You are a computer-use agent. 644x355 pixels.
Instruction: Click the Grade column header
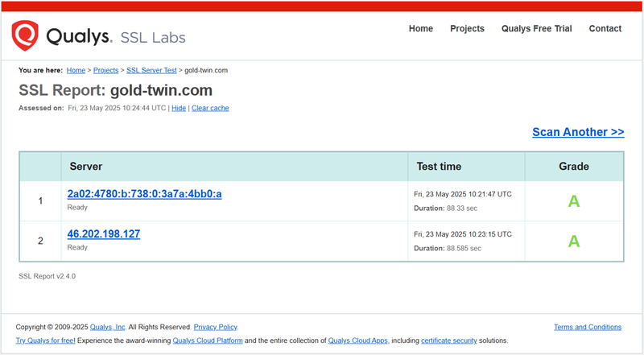(x=574, y=167)
